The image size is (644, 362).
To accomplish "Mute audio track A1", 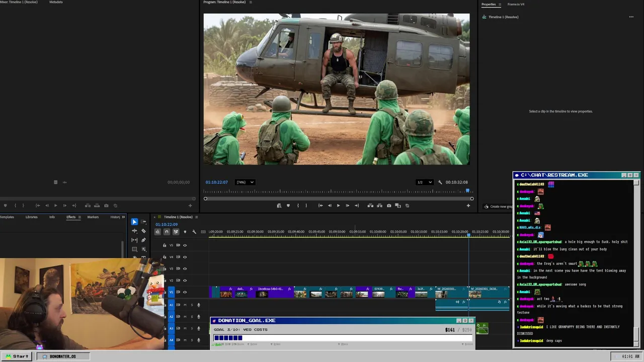I will point(185,305).
